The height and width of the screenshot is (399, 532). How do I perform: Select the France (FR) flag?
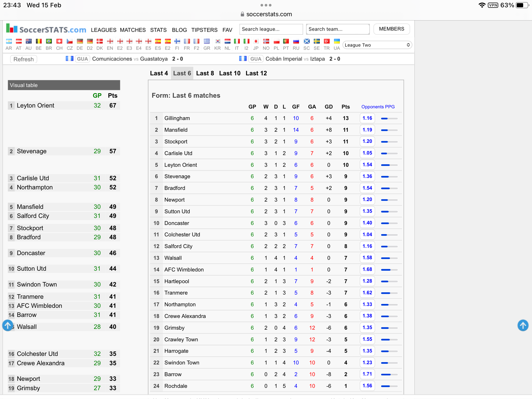[187, 41]
